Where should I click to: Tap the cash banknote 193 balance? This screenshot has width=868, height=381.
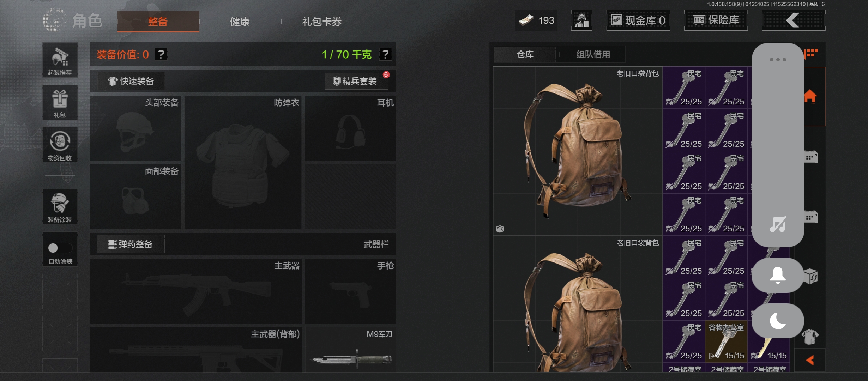click(x=536, y=20)
